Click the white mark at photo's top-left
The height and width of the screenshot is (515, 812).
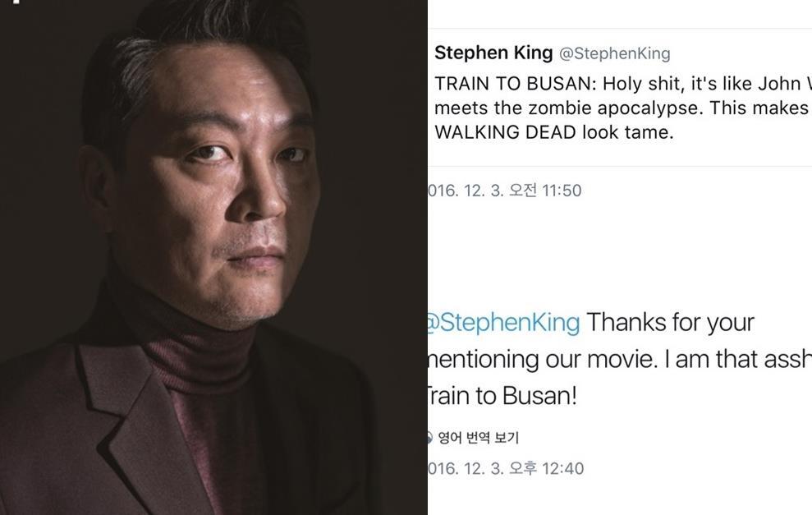pos(18,2)
